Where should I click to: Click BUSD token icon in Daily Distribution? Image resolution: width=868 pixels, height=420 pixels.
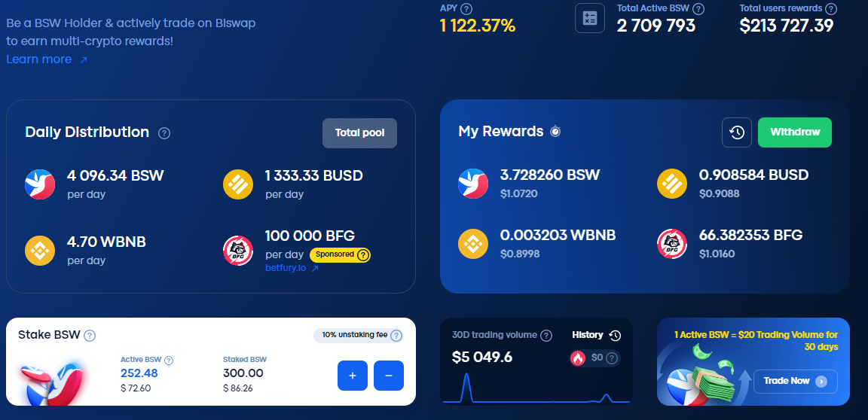238,184
